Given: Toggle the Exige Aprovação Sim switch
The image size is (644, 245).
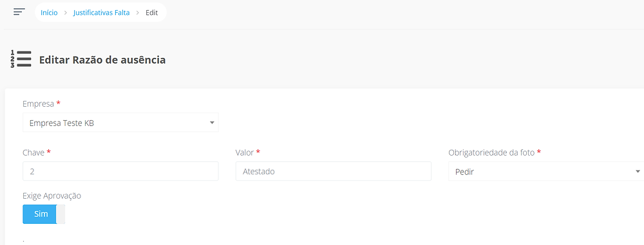Looking at the screenshot, I should [44, 214].
